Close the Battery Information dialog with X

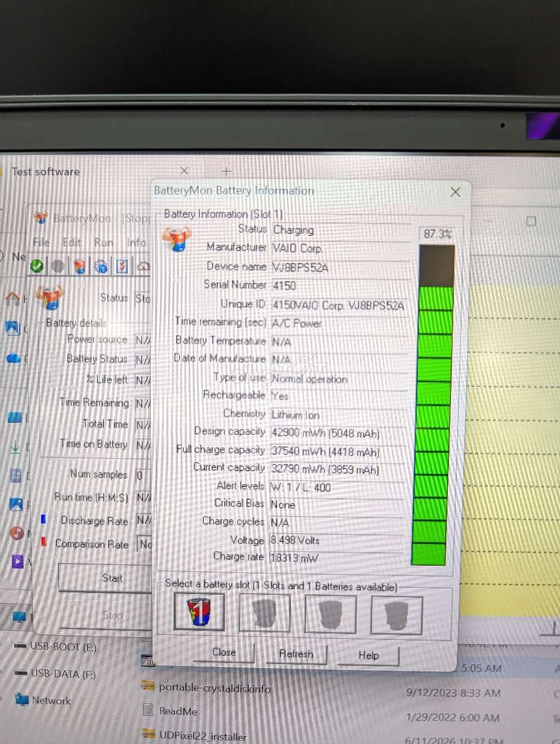click(x=455, y=192)
